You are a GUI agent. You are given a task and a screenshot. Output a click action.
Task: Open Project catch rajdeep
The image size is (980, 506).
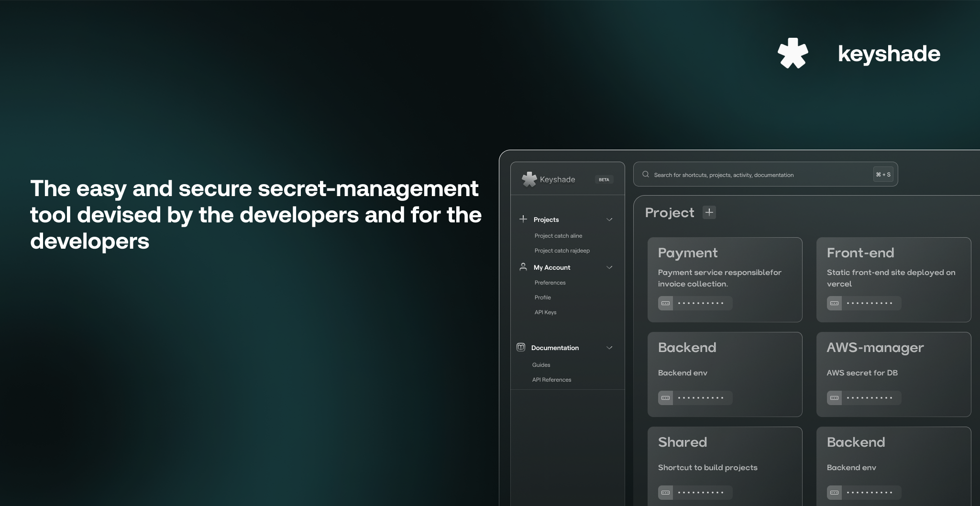coord(562,251)
